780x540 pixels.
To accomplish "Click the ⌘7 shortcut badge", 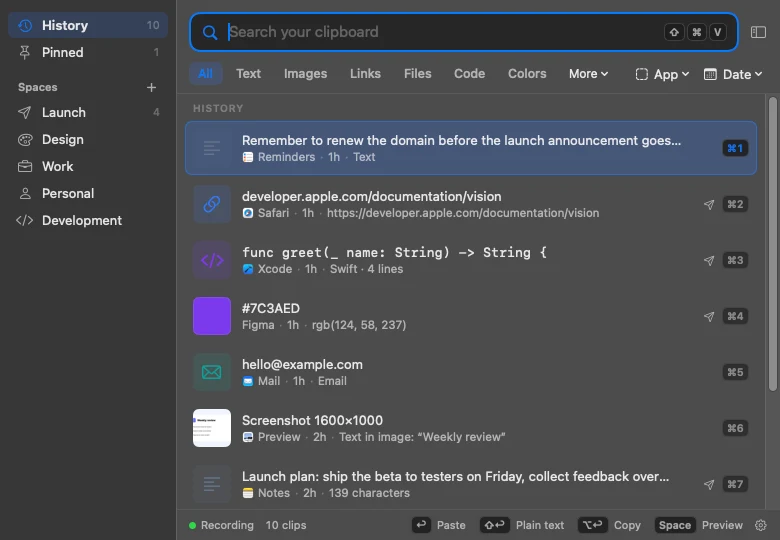I will [735, 484].
